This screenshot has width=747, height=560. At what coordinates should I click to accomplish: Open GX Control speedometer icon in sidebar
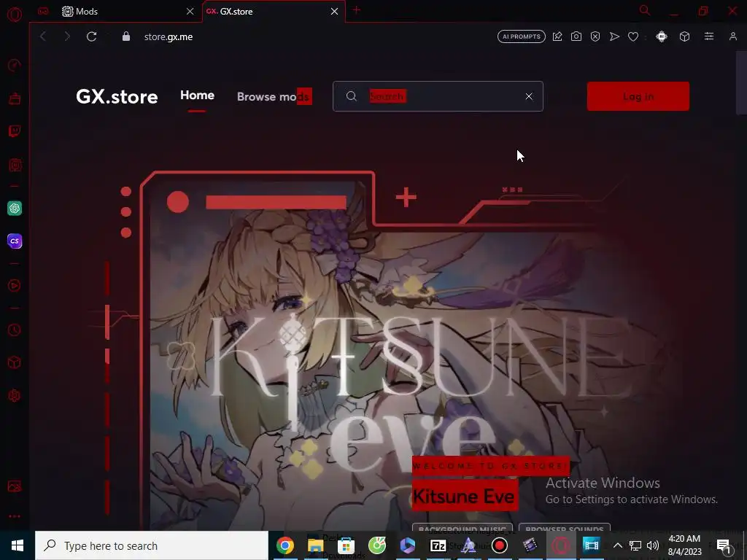15,65
